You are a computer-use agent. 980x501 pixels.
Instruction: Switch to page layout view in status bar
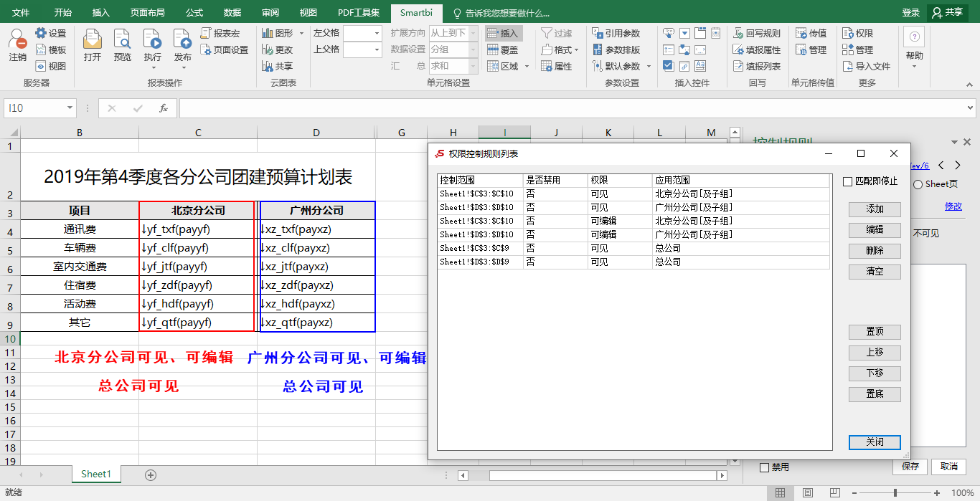808,492
